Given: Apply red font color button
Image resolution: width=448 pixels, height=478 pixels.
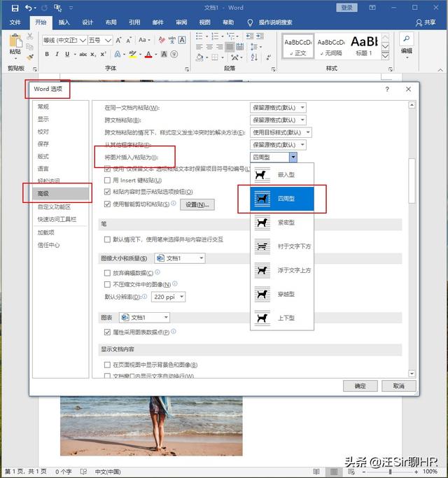Looking at the screenshot, I should (148, 55).
